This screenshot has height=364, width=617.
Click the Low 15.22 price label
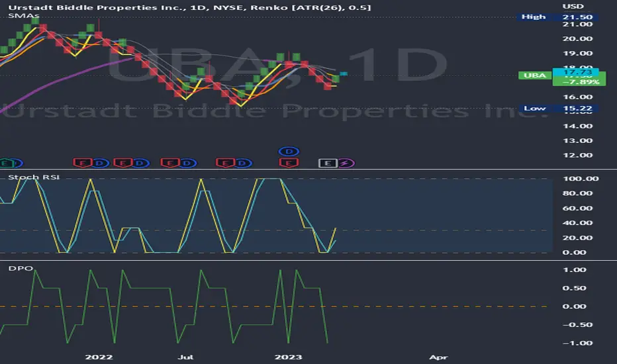pos(557,109)
